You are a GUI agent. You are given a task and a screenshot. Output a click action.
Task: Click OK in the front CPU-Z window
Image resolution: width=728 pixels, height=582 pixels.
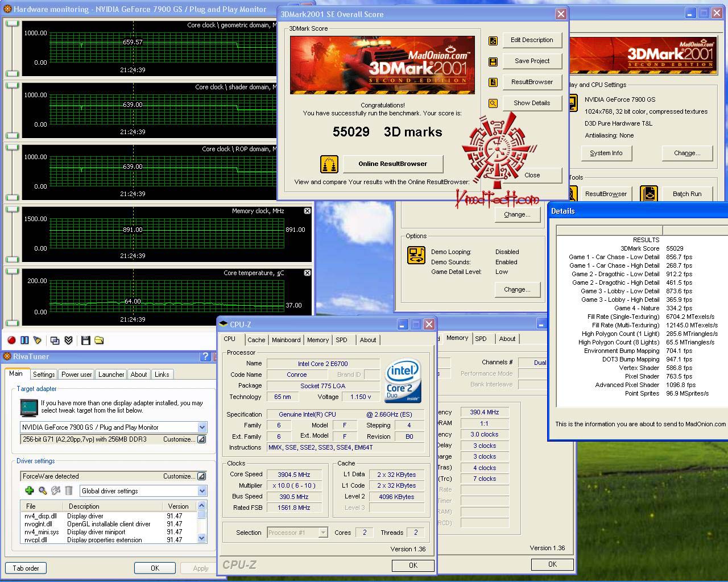tap(413, 565)
